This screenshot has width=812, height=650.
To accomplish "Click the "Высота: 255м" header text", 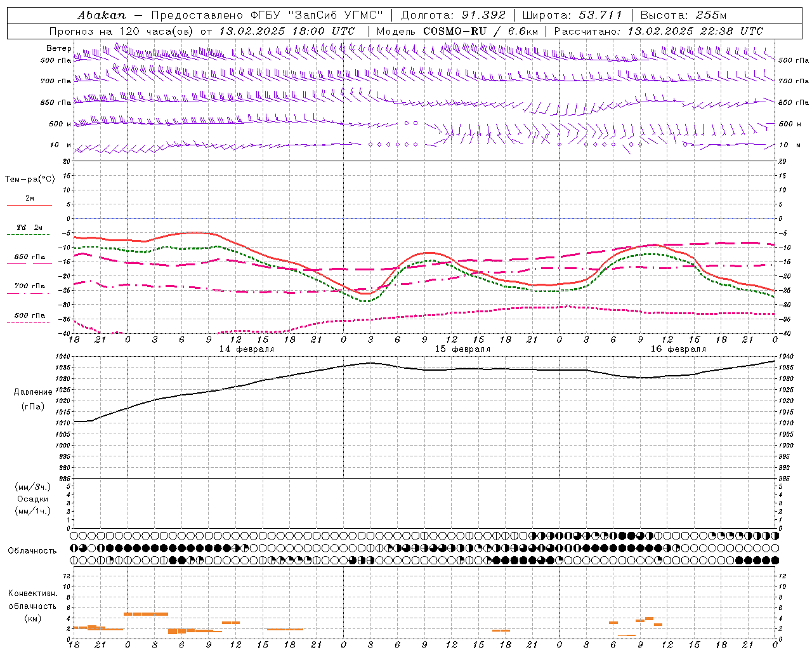I will [x=683, y=15].
